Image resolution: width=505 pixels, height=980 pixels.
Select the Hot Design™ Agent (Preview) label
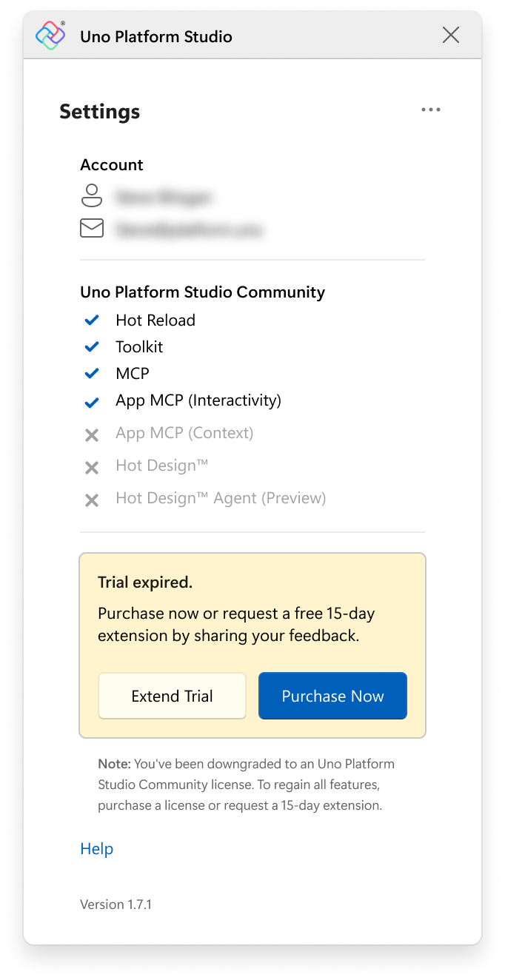pos(221,498)
